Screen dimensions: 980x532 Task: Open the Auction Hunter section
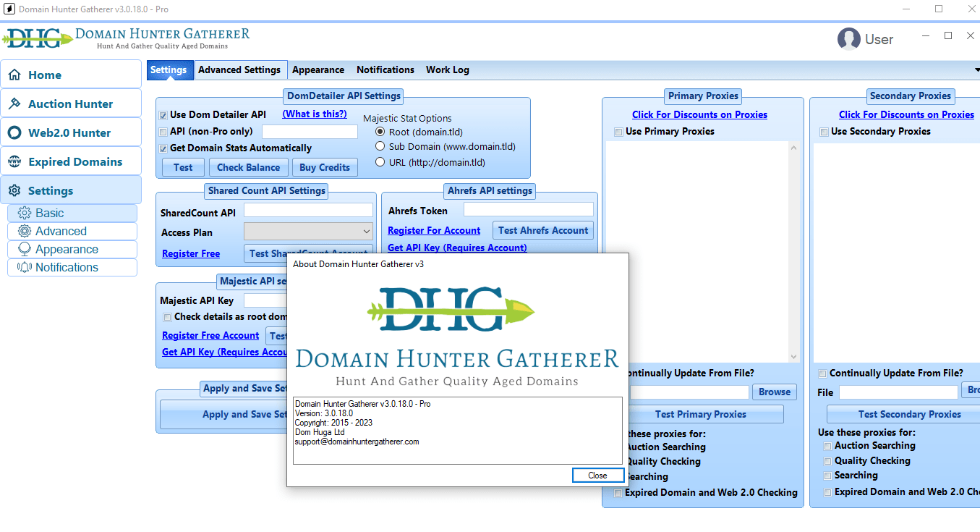point(71,104)
